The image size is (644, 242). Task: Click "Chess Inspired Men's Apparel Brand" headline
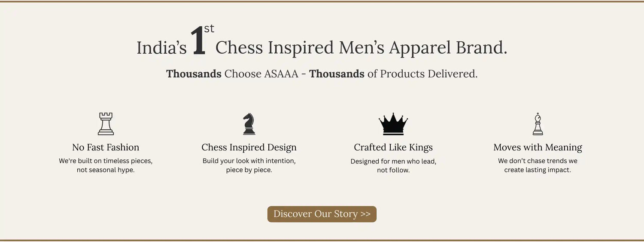point(361,48)
